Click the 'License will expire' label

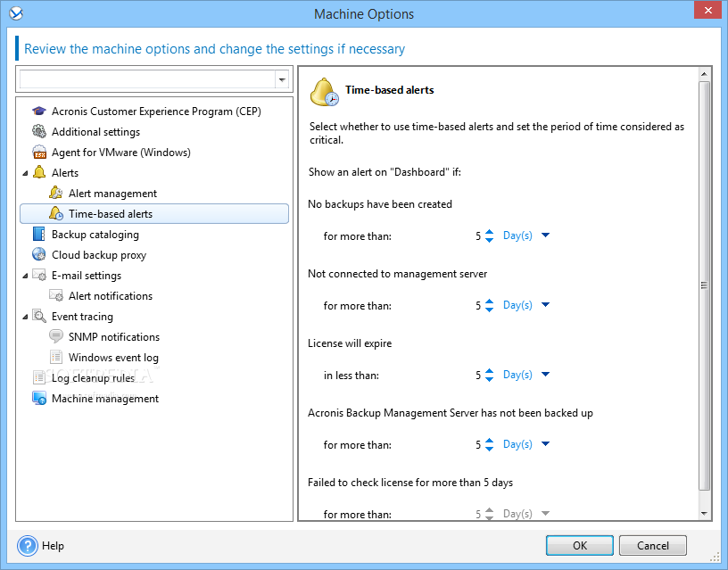coord(350,343)
